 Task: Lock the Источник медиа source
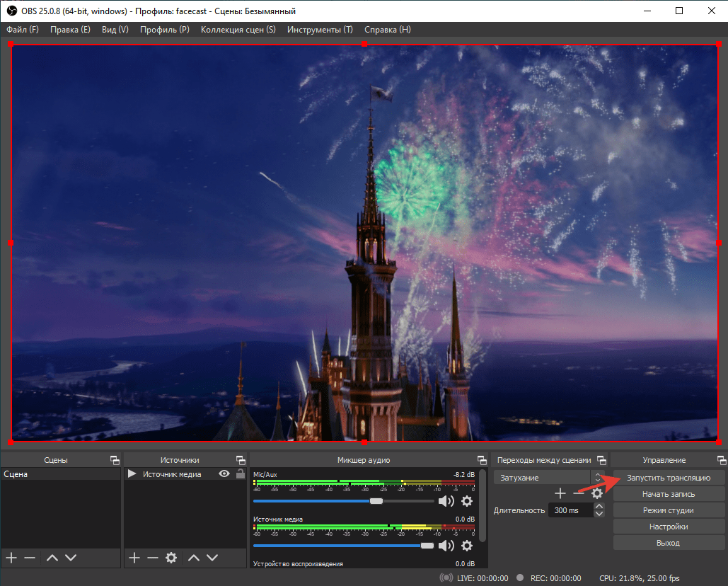pyautogui.click(x=240, y=473)
